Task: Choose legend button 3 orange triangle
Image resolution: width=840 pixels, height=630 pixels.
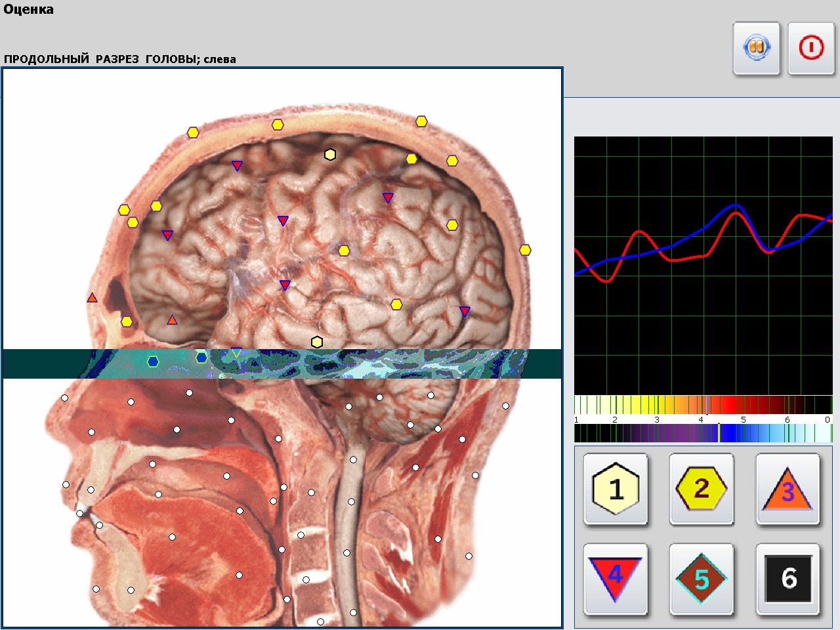Action: tap(787, 489)
